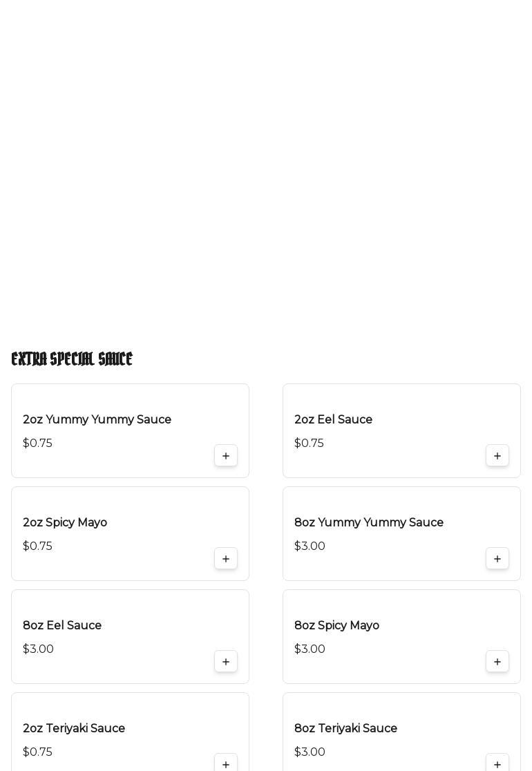This screenshot has height=771, width=532.
Task: Select the 2oz Spicy Mayo title
Action: pyautogui.click(x=65, y=523)
